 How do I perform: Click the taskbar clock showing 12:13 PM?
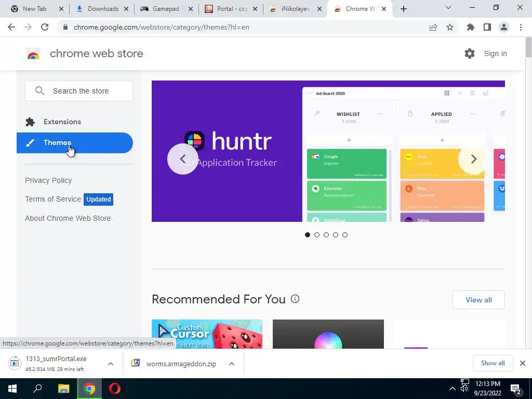coord(488,389)
